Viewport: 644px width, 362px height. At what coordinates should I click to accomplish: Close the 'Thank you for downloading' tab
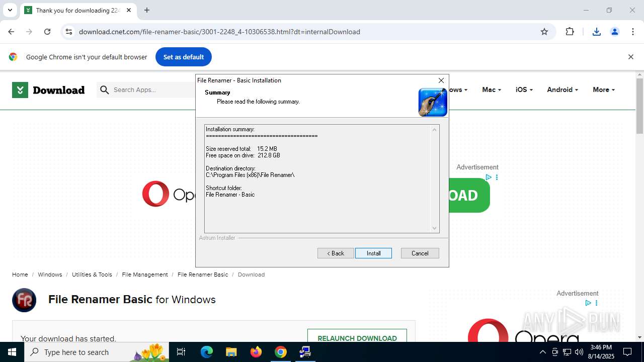(x=130, y=10)
